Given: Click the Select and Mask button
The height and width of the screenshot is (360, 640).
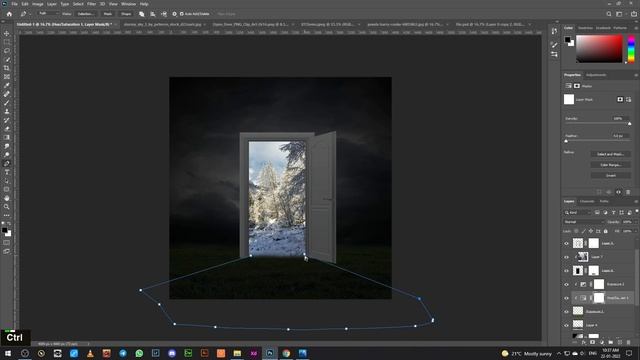Looking at the screenshot, I should pos(611,154).
